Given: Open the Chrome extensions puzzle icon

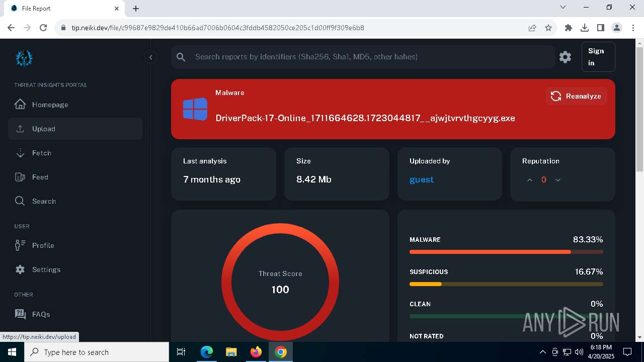Looking at the screenshot, I should pos(569,28).
